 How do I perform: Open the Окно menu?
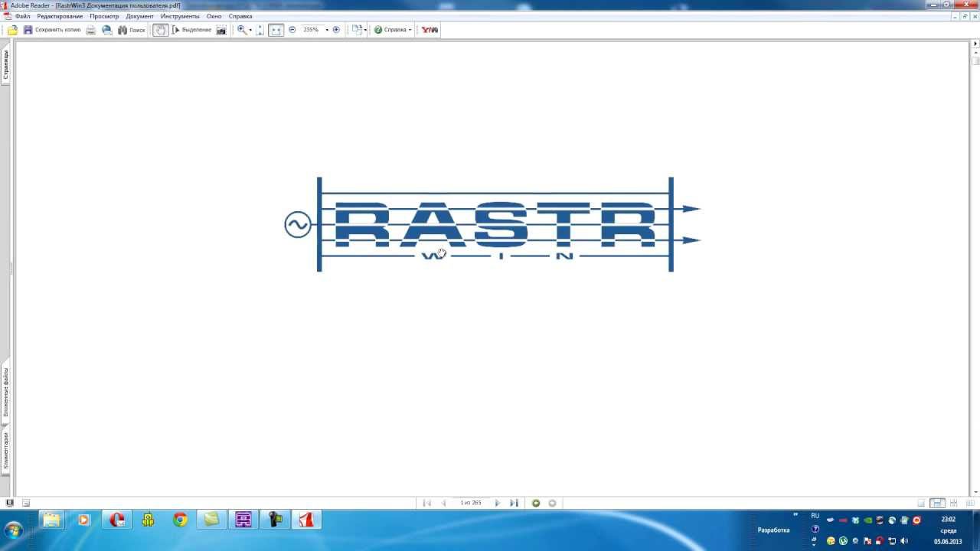click(214, 16)
